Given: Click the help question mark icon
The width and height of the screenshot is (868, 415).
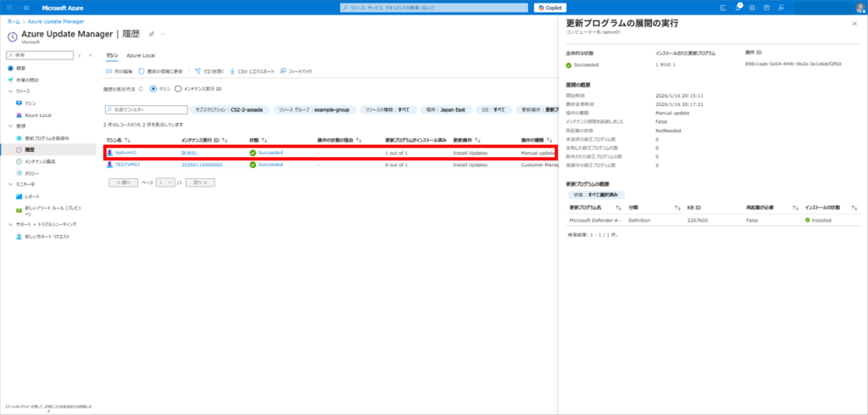Looking at the screenshot, I should [767, 7].
